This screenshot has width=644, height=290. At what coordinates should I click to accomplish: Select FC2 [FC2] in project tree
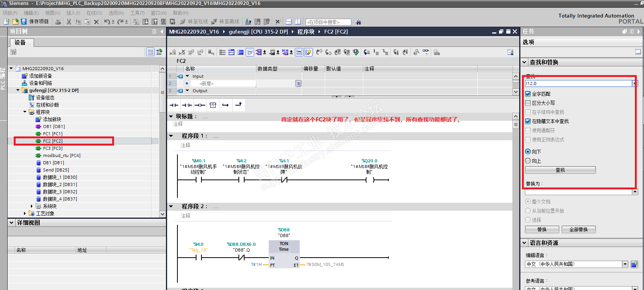(x=53, y=141)
